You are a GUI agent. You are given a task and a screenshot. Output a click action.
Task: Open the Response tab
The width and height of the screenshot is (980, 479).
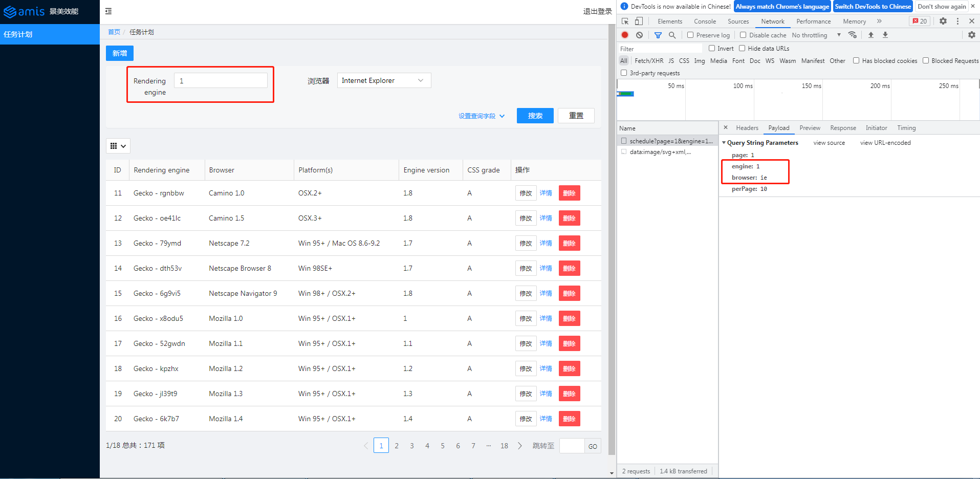click(843, 128)
